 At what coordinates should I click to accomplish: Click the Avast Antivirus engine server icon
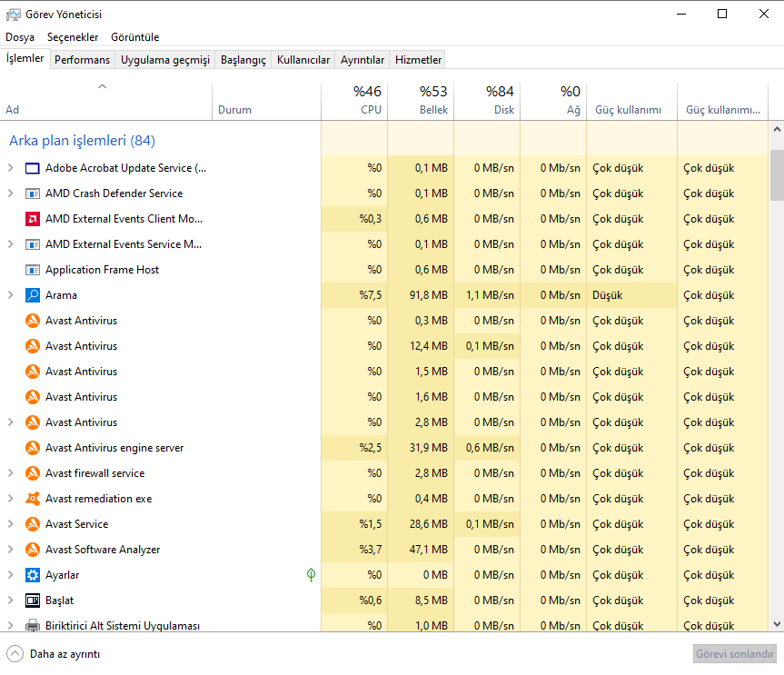click(33, 448)
